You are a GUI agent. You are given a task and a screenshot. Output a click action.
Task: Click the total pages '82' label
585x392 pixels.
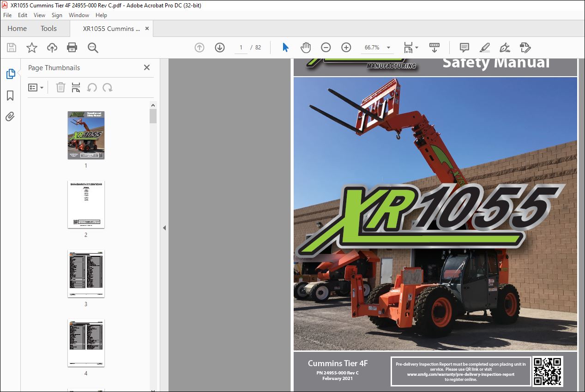(x=258, y=48)
